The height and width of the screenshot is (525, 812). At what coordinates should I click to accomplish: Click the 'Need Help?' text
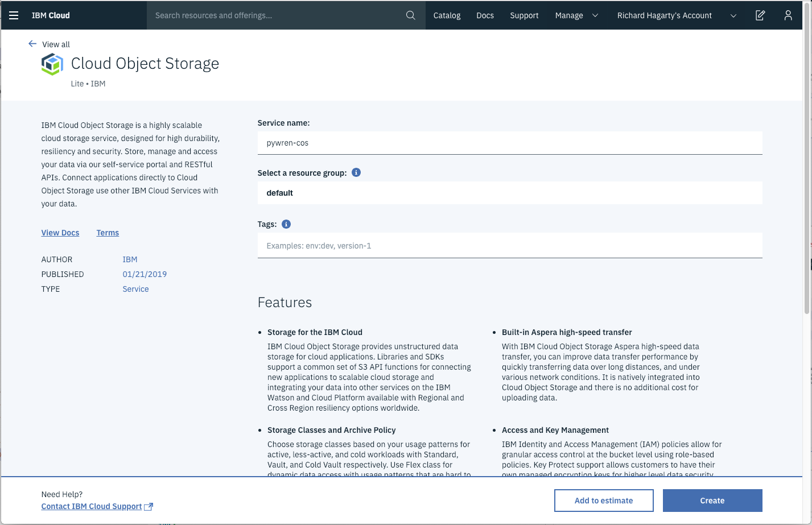point(62,494)
